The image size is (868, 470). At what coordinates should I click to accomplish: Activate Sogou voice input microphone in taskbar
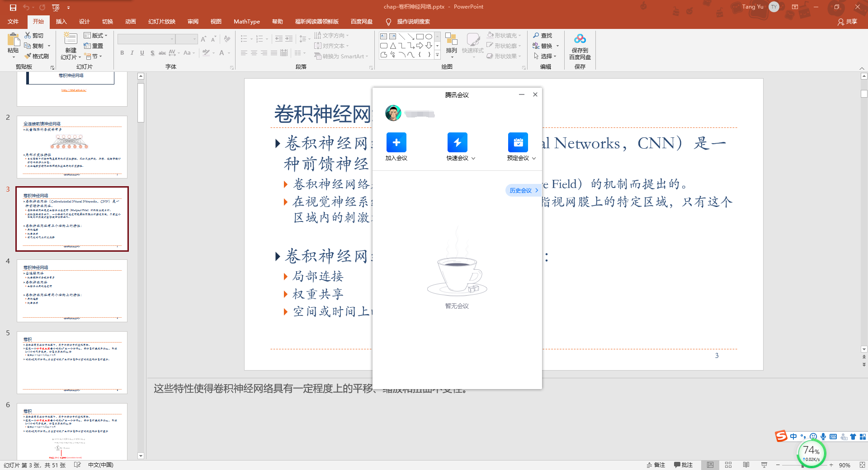(823, 437)
